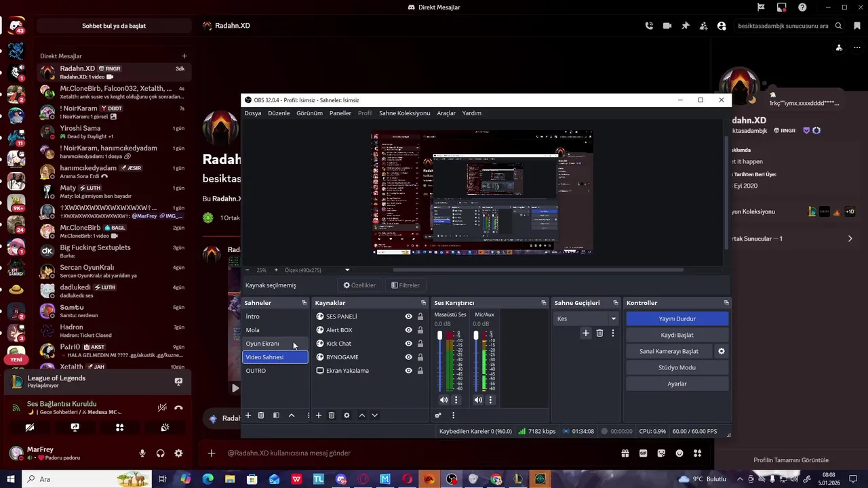Disconnect from voice in Discord
Image resolution: width=868 pixels, height=488 pixels.
click(x=178, y=408)
